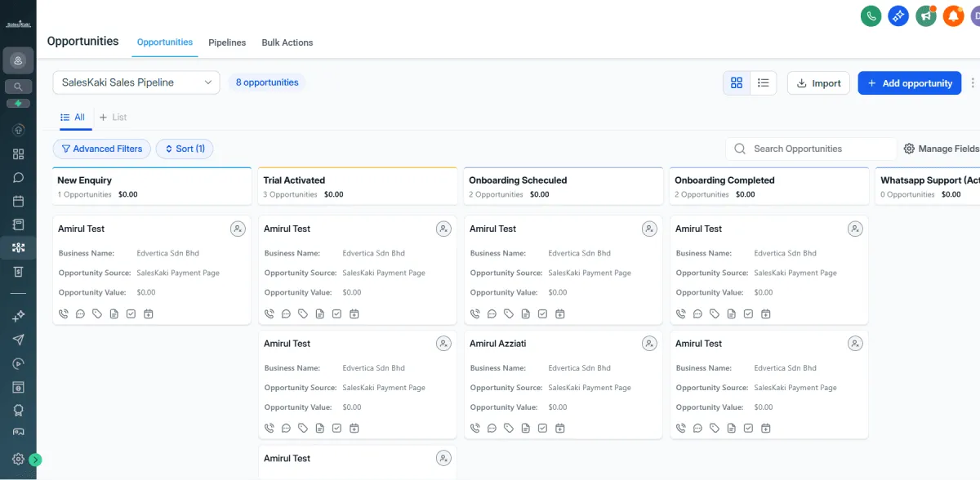Click the green phone dialer icon
Viewport: 980px width, 480px height.
pyautogui.click(x=871, y=16)
